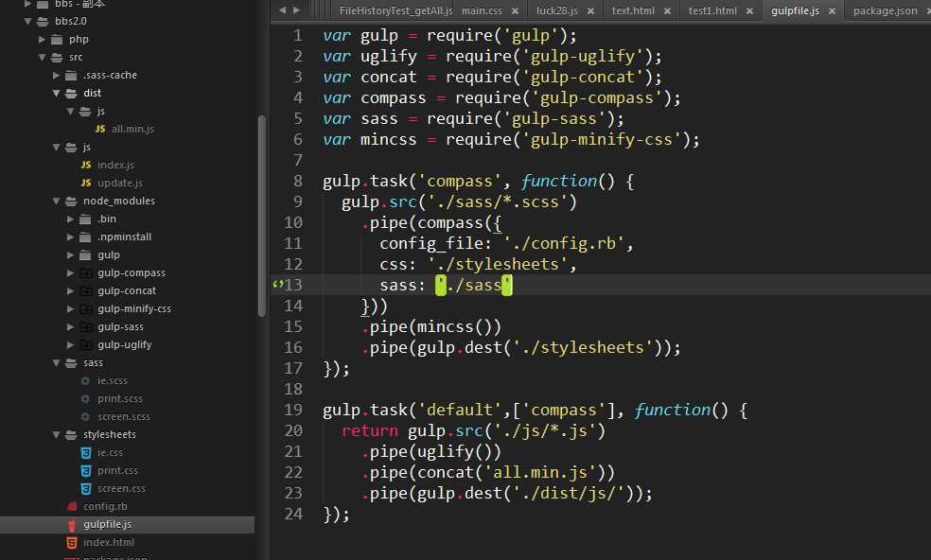Click the CSS icon beside screen.css
The width and height of the screenshot is (931, 560).
[85, 488]
